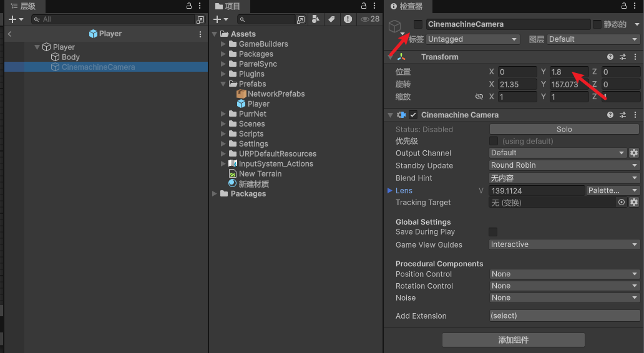Open the Position Control dropdown
This screenshot has width=644, height=353.
pos(565,274)
